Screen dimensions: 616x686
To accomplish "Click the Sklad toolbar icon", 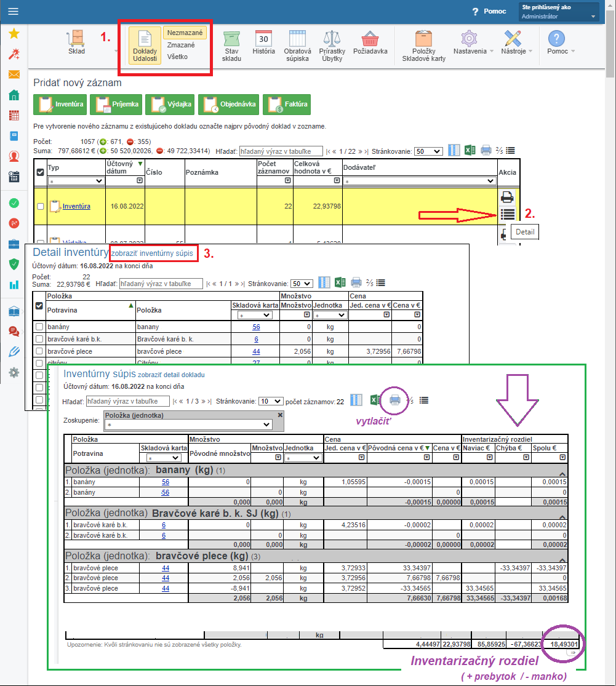I will 76,43.
